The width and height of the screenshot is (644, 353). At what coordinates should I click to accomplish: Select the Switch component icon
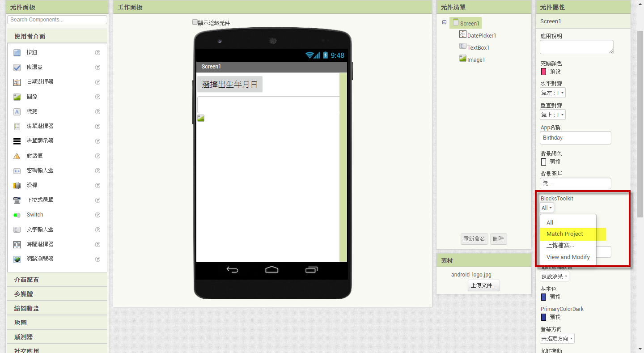(x=17, y=215)
